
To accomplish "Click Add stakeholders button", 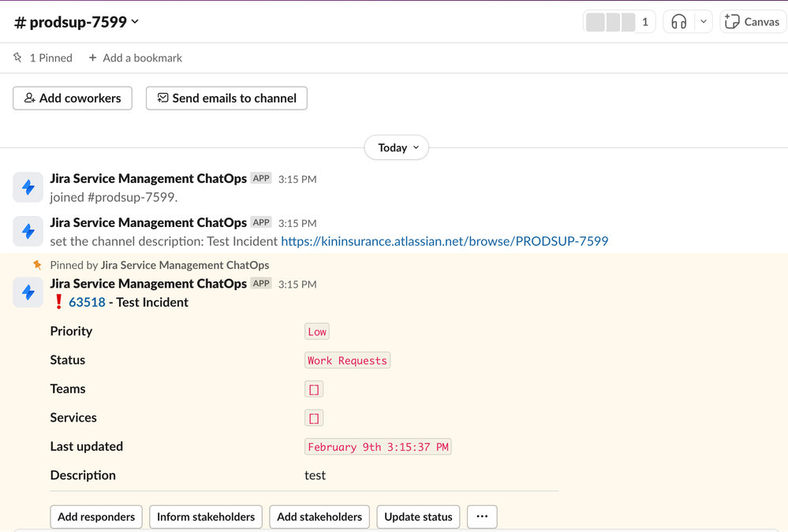I will tap(319, 517).
